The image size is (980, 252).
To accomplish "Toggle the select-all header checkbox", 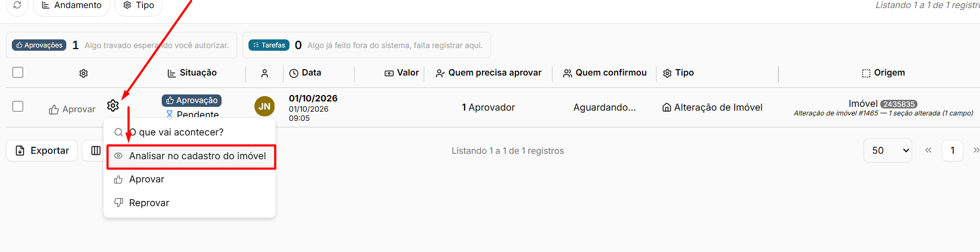I will [x=18, y=72].
